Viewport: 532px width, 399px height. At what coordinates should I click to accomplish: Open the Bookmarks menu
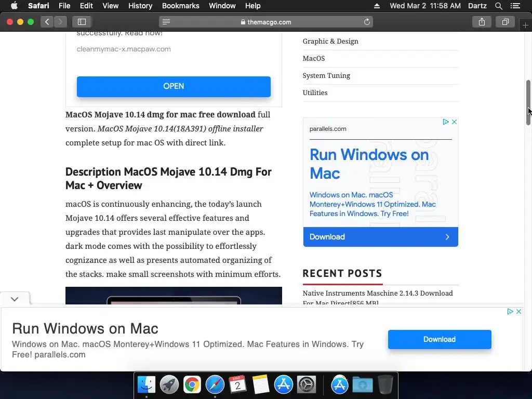point(180,6)
